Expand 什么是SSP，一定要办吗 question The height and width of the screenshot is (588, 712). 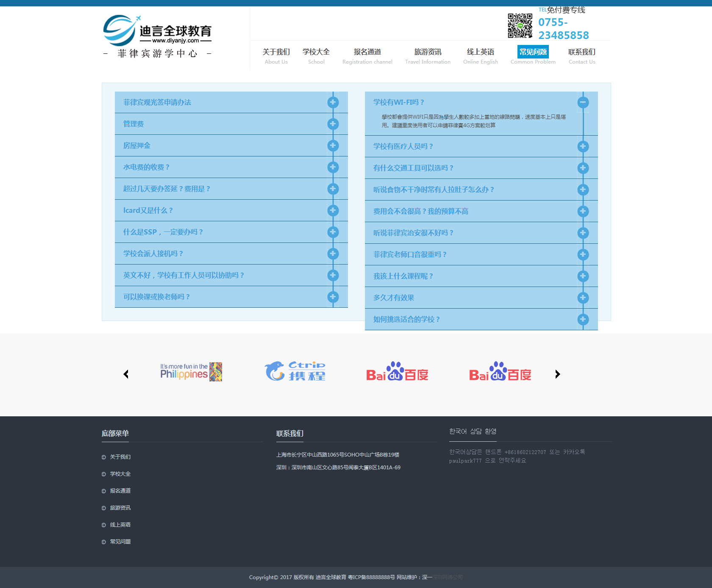(x=333, y=232)
